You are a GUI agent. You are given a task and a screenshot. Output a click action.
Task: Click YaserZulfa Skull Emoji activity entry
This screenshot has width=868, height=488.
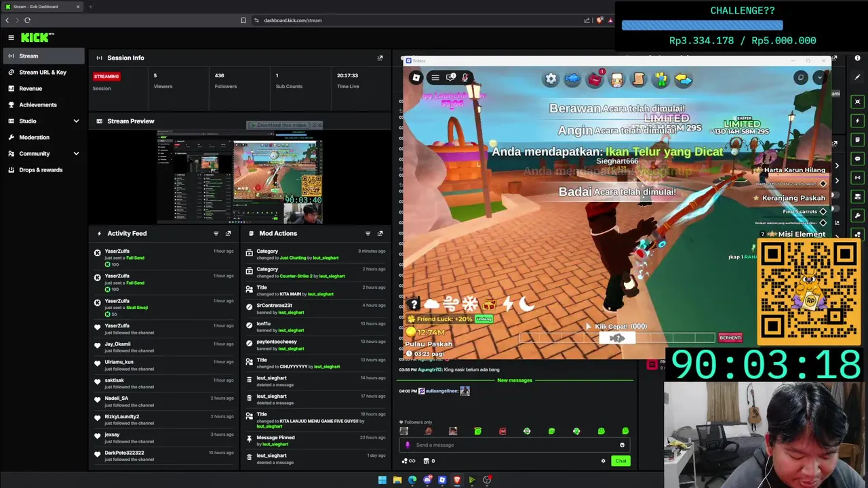(x=165, y=307)
